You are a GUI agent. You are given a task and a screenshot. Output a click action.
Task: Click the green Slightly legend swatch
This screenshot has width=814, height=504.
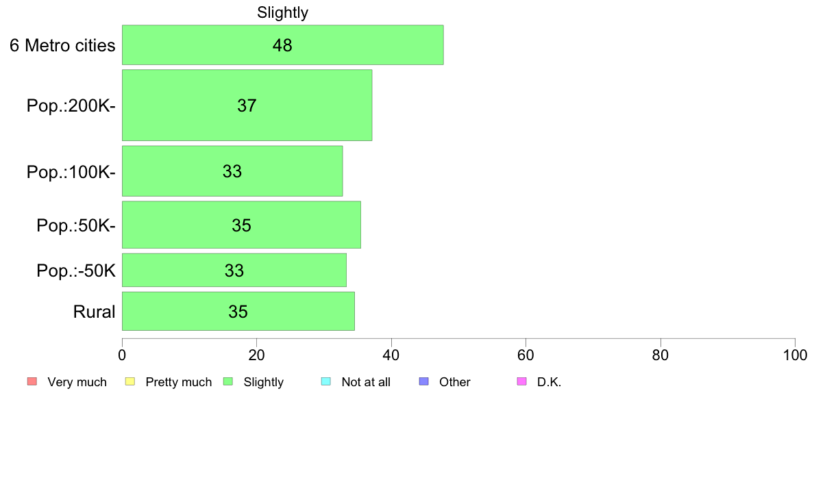click(228, 381)
